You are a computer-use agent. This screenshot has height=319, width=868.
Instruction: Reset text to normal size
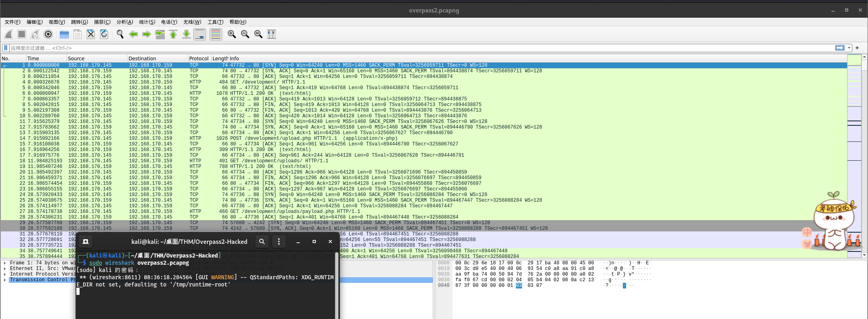258,35
